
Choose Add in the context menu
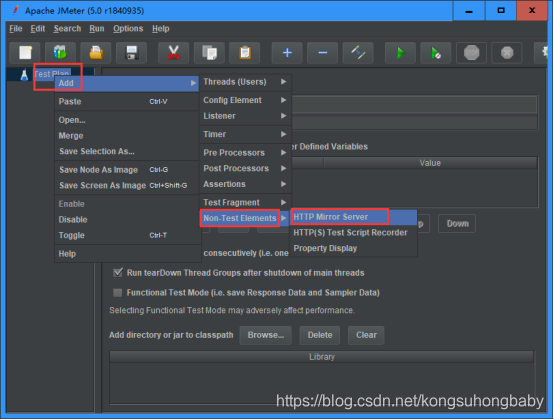pos(127,83)
